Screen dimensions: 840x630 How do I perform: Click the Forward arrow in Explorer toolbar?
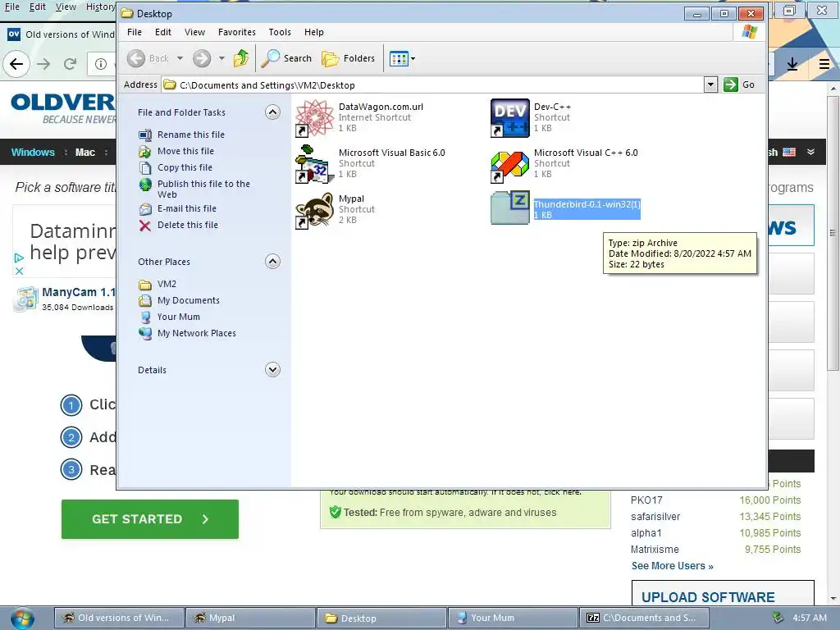click(x=202, y=58)
